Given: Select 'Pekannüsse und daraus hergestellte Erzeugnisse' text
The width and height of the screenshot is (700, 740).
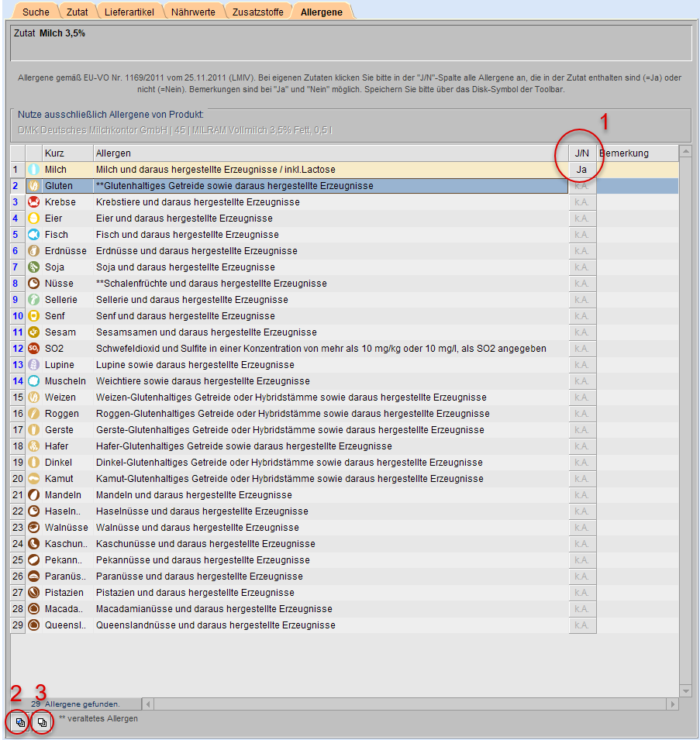Looking at the screenshot, I should click(x=203, y=560).
